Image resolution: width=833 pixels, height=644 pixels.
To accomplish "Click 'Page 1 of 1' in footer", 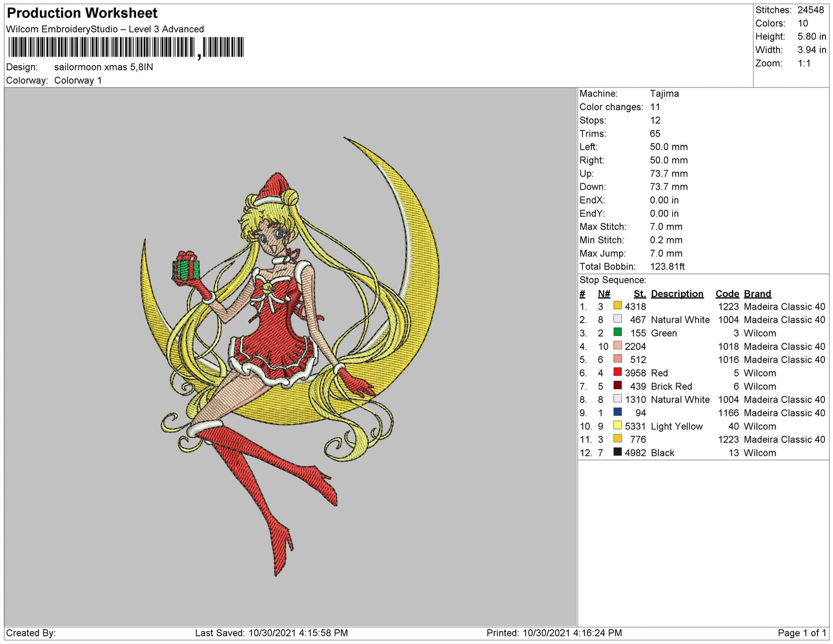I will pos(802,632).
